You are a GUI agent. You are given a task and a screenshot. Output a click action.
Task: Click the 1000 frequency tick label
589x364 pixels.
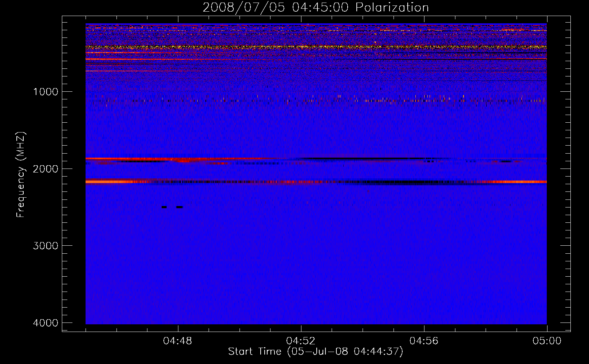click(x=46, y=91)
